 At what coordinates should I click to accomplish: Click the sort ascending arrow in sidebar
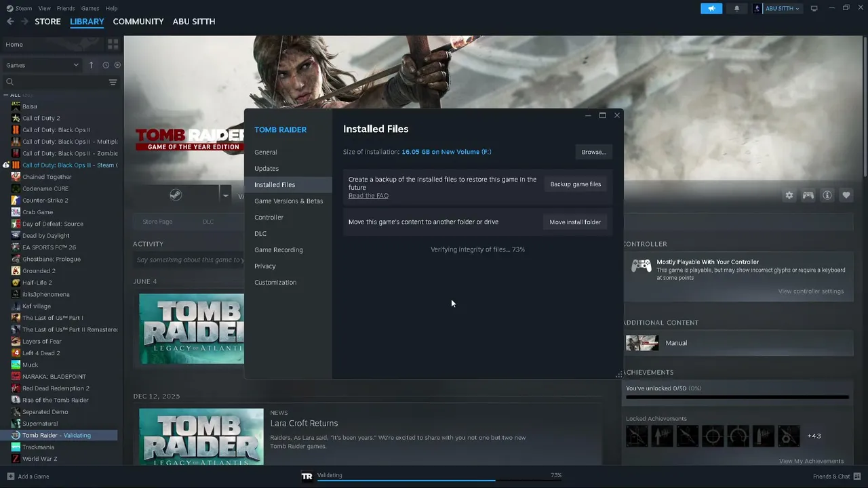(x=92, y=65)
